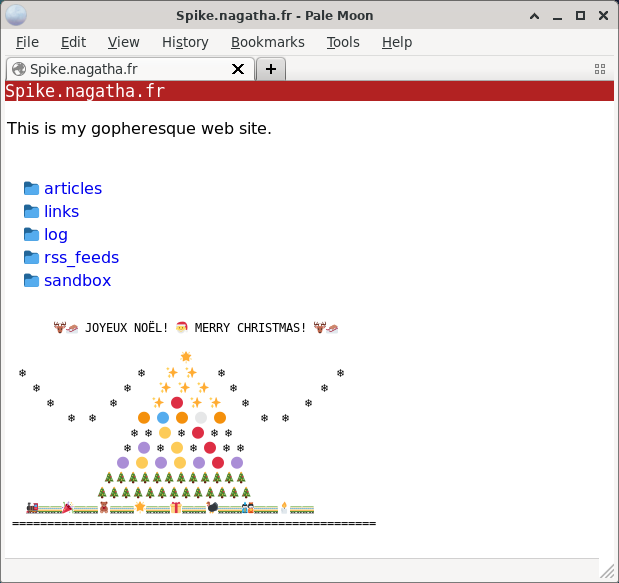This screenshot has height=583, width=619.
Task: Show the Bookmarks menu
Action: point(267,42)
